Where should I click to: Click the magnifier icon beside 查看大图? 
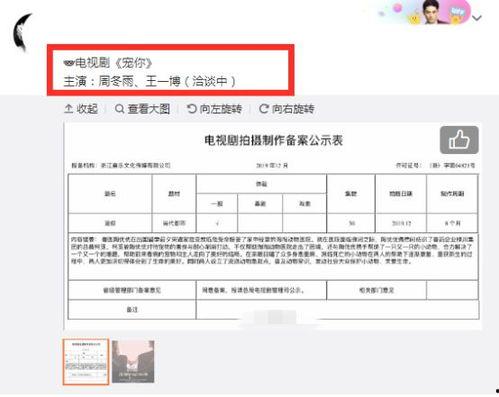[119, 109]
